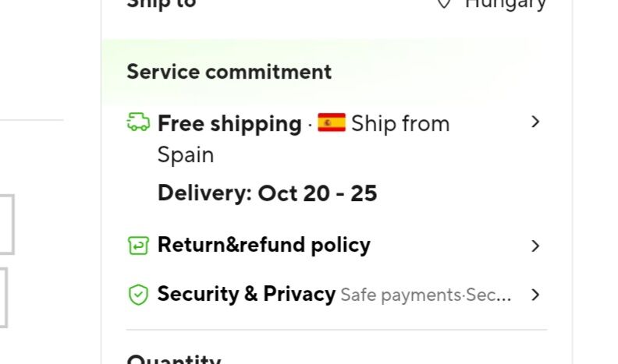Viewport: 618px width, 364px height.
Task: Click the green security shield icon
Action: point(138,295)
